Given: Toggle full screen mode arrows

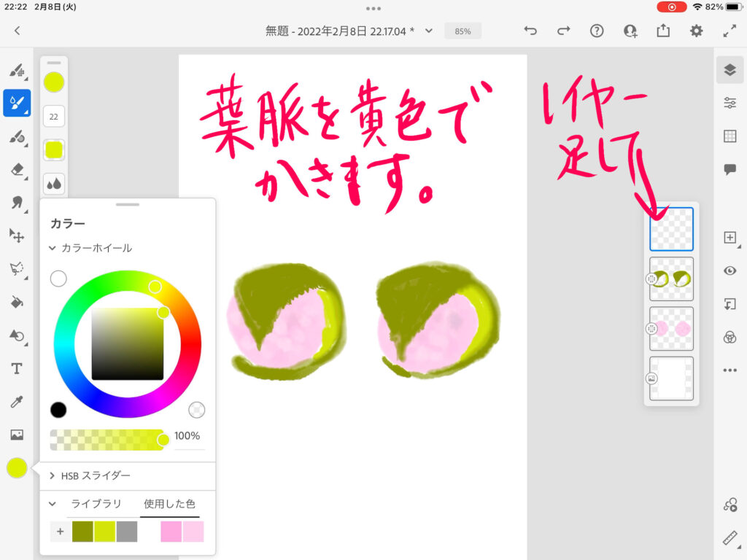Looking at the screenshot, I should tap(729, 31).
